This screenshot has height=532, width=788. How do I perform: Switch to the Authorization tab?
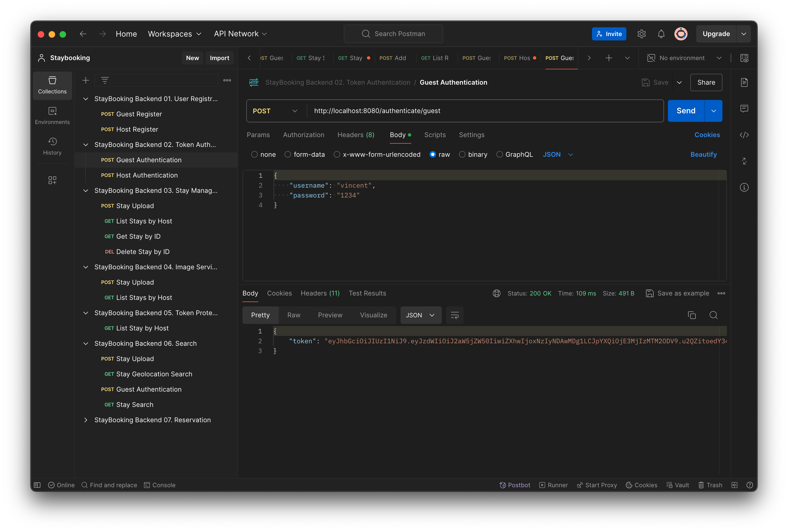(303, 135)
